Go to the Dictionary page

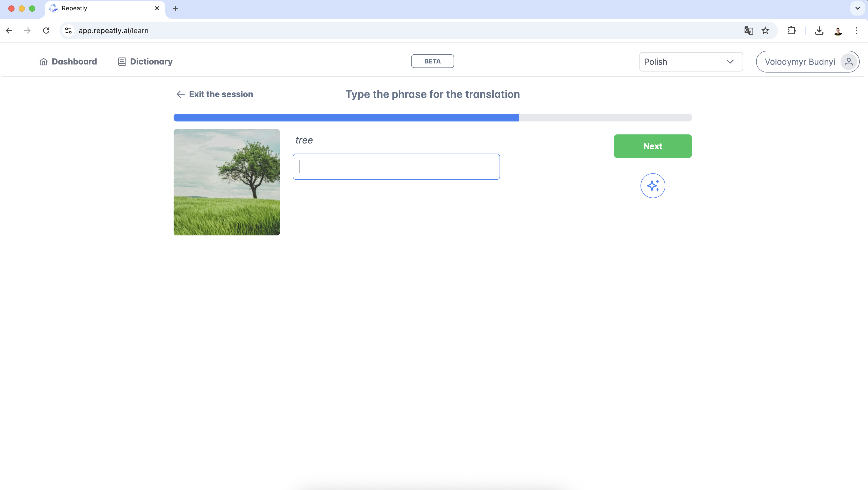point(145,62)
